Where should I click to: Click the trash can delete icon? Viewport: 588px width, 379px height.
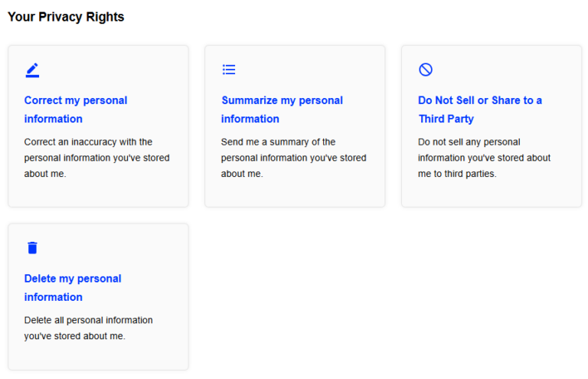click(32, 248)
